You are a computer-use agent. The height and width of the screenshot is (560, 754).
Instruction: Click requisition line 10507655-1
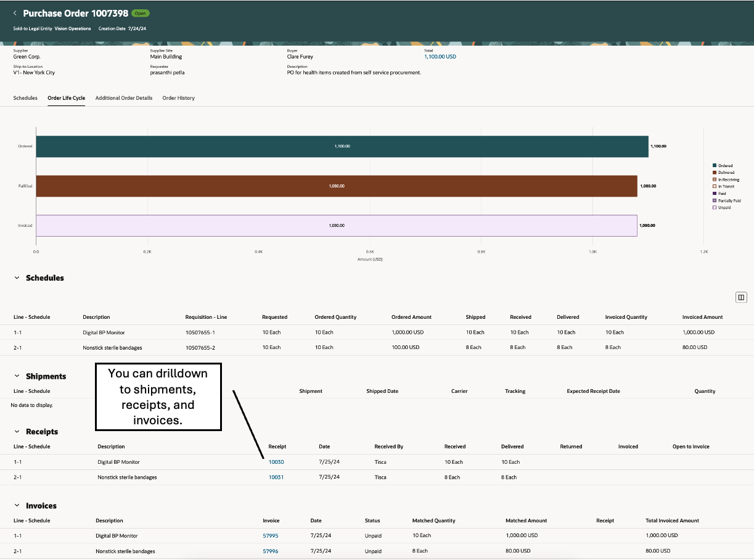tap(200, 332)
